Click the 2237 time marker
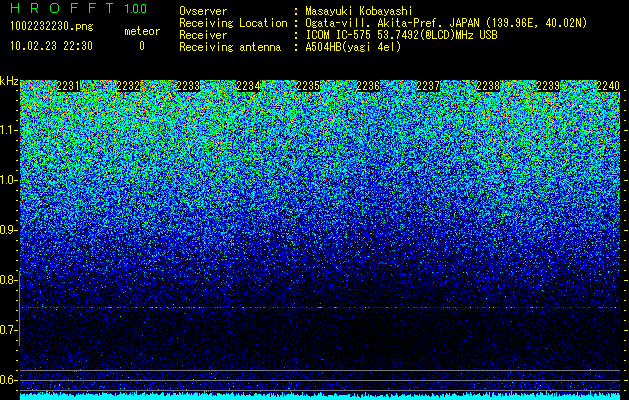 click(x=428, y=86)
